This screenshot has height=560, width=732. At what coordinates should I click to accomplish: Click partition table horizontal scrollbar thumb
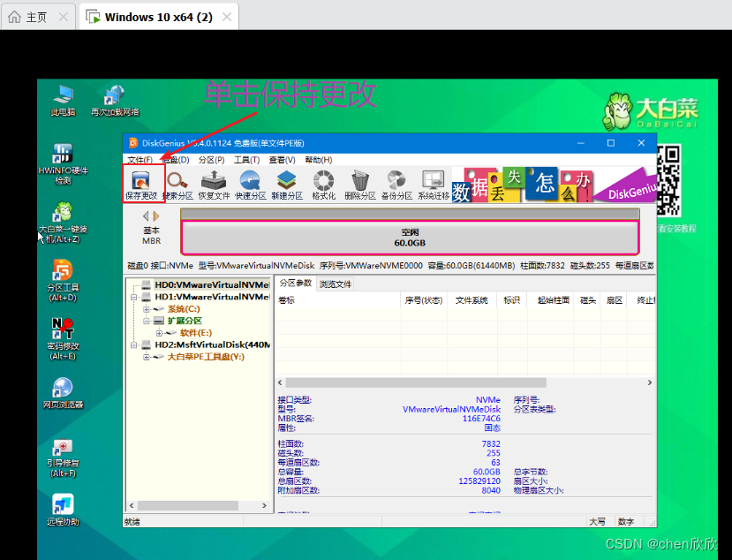coord(416,382)
